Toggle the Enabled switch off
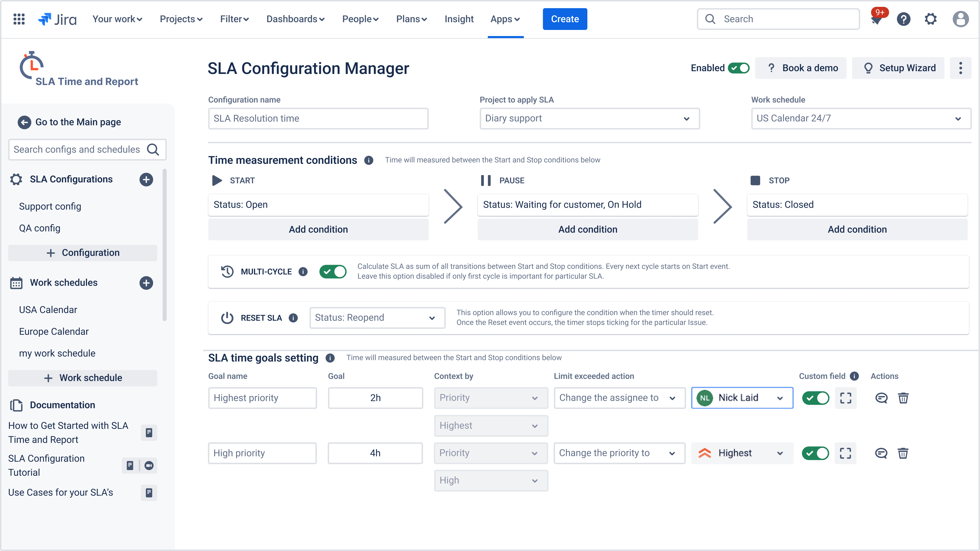This screenshot has width=980, height=551. (x=739, y=68)
